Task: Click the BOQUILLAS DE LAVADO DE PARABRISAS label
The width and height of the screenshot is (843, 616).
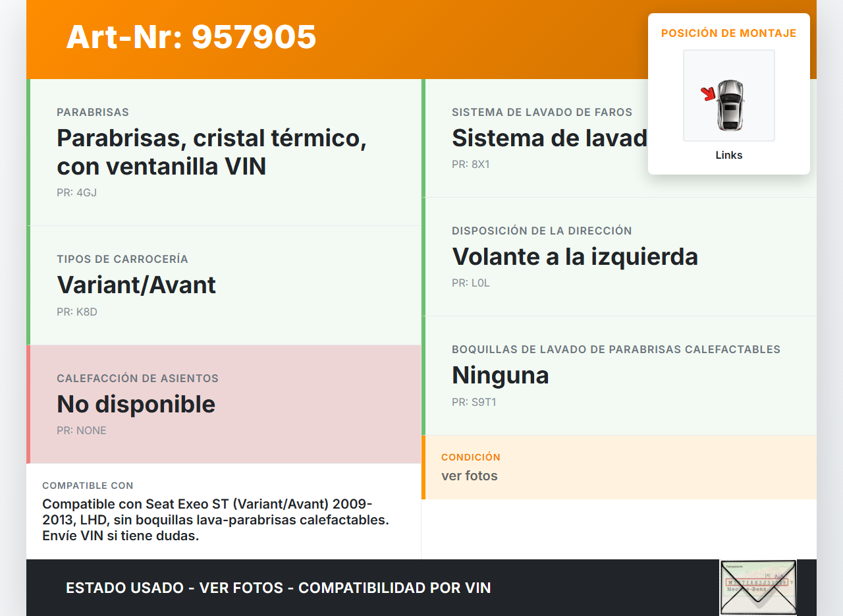Action: coord(616,350)
